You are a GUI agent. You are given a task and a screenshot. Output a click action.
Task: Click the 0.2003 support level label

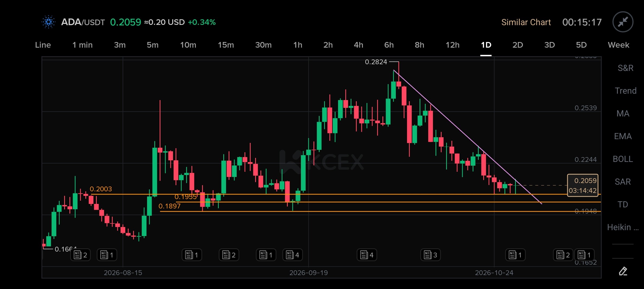tap(101, 189)
